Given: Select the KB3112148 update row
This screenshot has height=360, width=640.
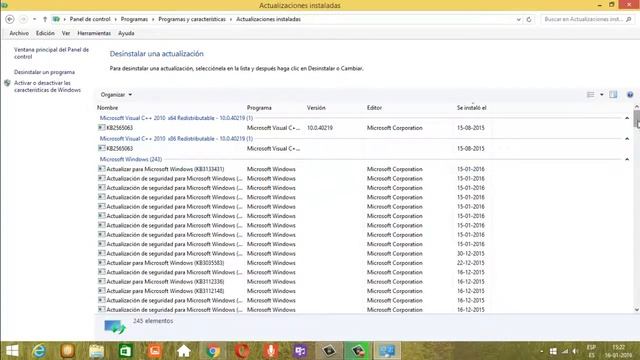Looking at the screenshot, I should coord(292,291).
